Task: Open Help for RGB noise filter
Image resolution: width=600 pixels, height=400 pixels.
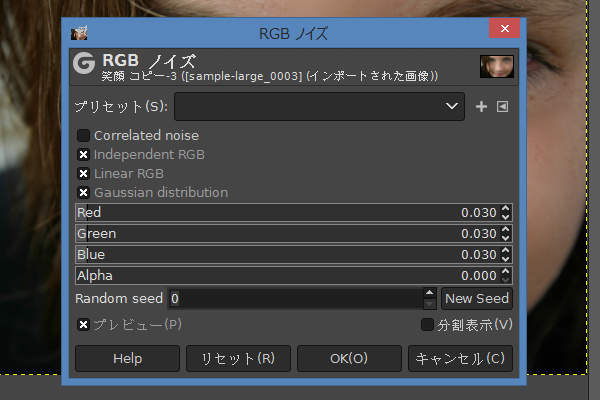Action: [x=127, y=359]
